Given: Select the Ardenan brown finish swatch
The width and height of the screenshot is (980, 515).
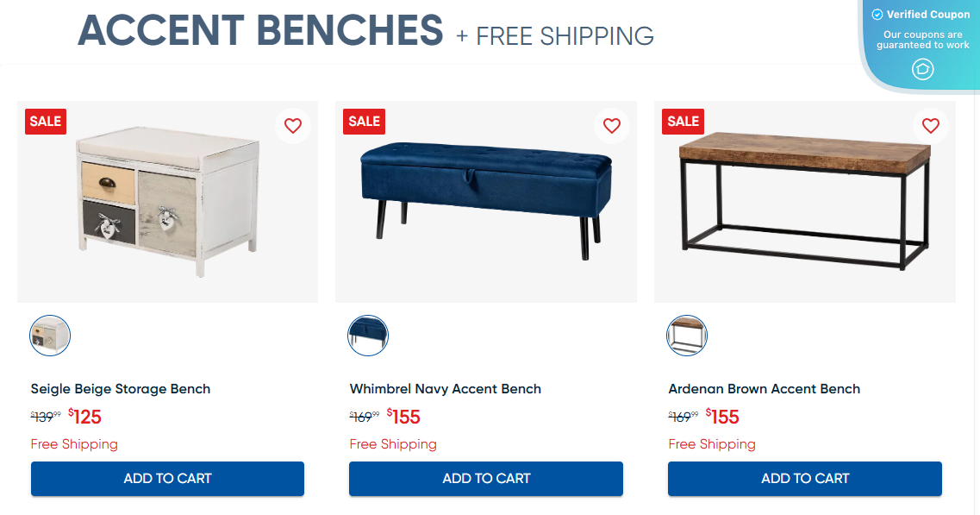Looking at the screenshot, I should 687,336.
